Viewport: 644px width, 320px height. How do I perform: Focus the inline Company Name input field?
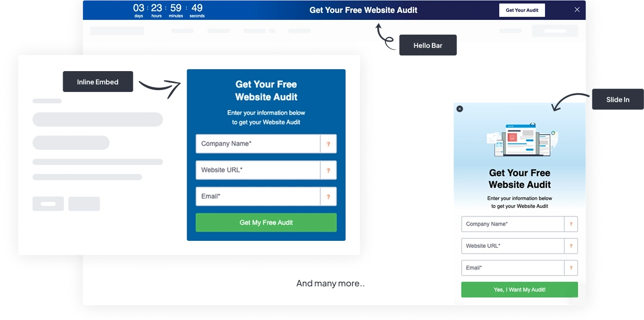point(258,144)
